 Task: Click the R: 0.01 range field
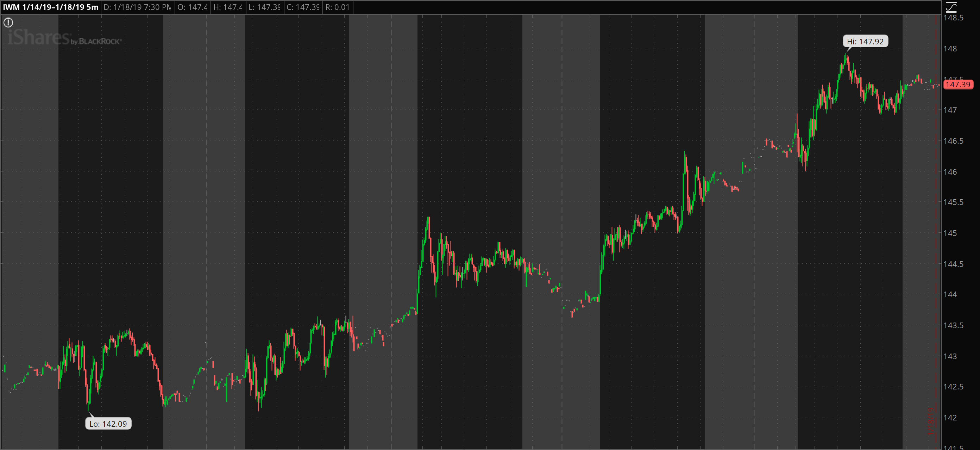(x=339, y=7)
